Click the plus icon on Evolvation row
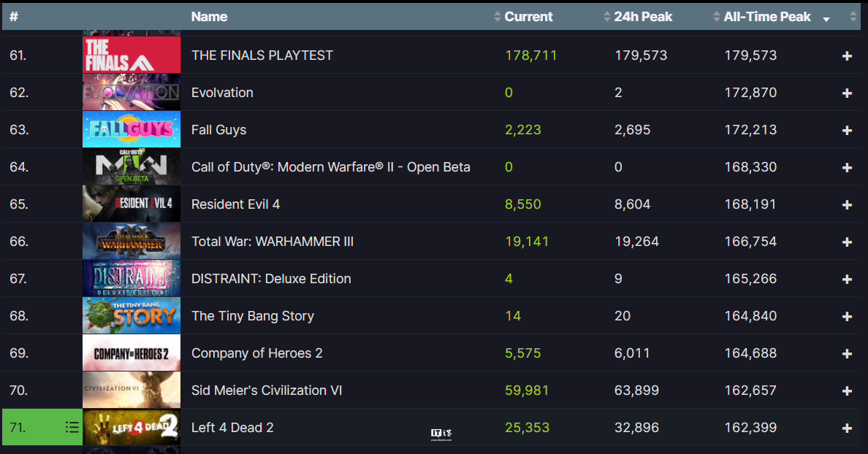Screen dimensions: 868x454 pyautogui.click(x=846, y=93)
